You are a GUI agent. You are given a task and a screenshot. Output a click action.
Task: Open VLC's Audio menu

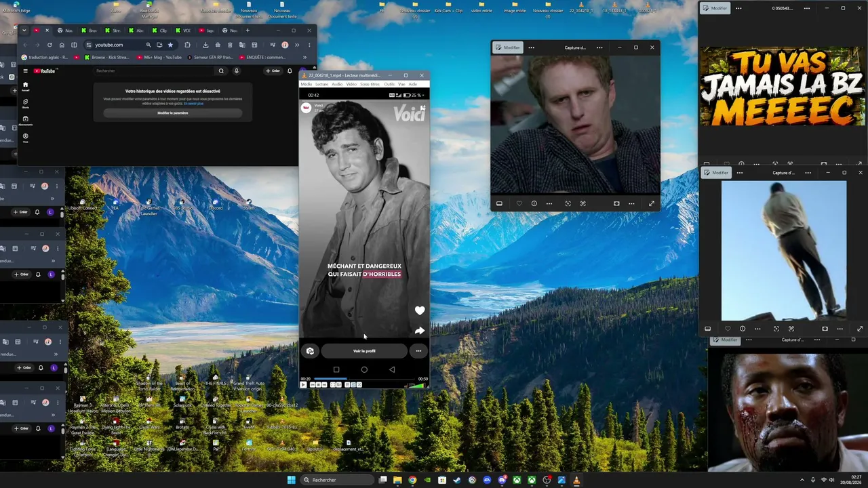[337, 84]
